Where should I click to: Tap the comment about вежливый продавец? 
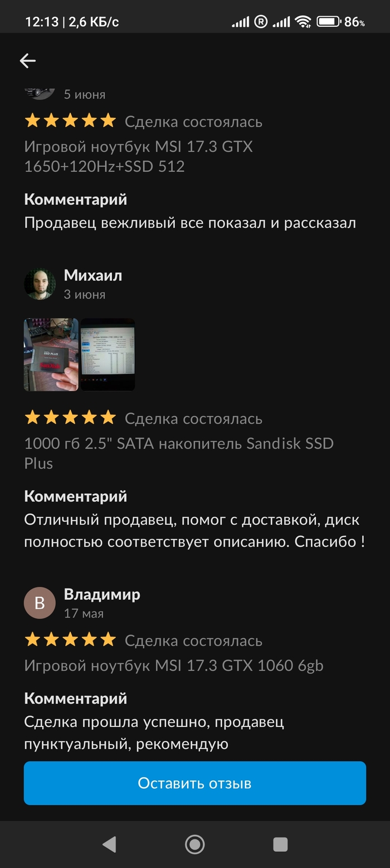tap(190, 223)
